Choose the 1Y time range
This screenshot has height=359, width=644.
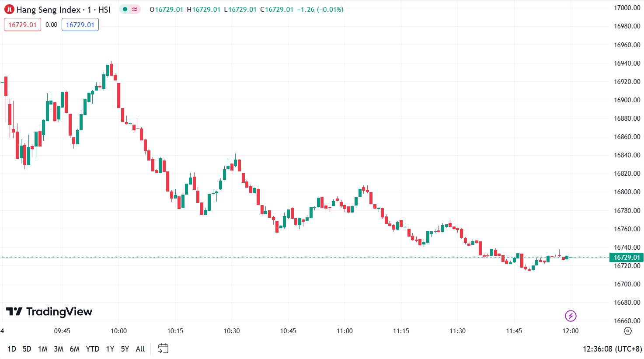pos(110,349)
